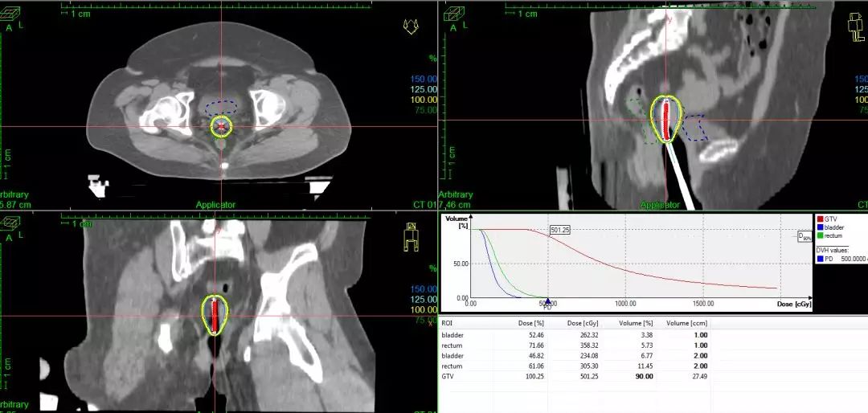The image size is (868, 413).
Task: Select the 150.00 isodose label in coronal view
Action: click(424, 289)
